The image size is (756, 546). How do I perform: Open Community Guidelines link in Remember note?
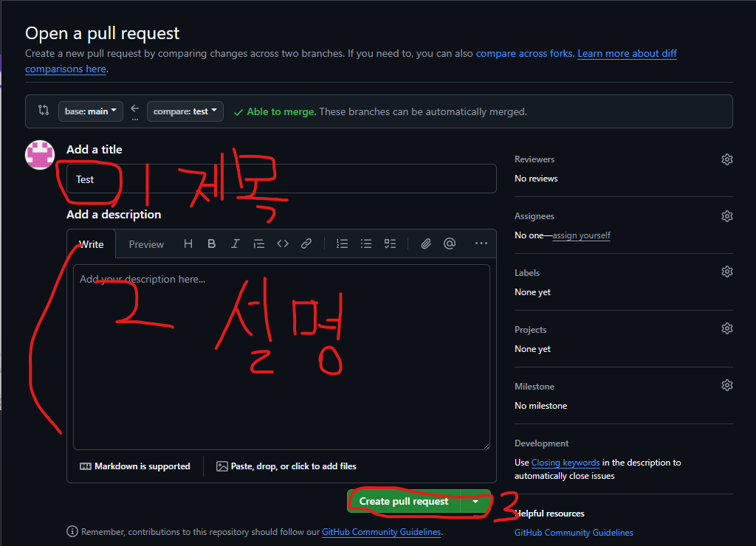[382, 531]
